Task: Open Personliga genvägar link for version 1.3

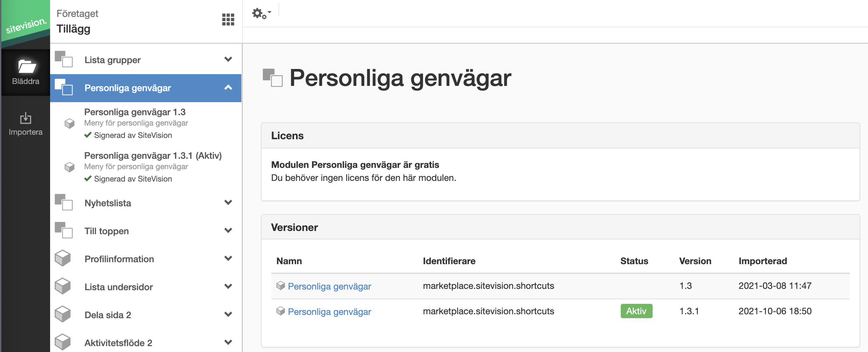Action: (x=329, y=286)
